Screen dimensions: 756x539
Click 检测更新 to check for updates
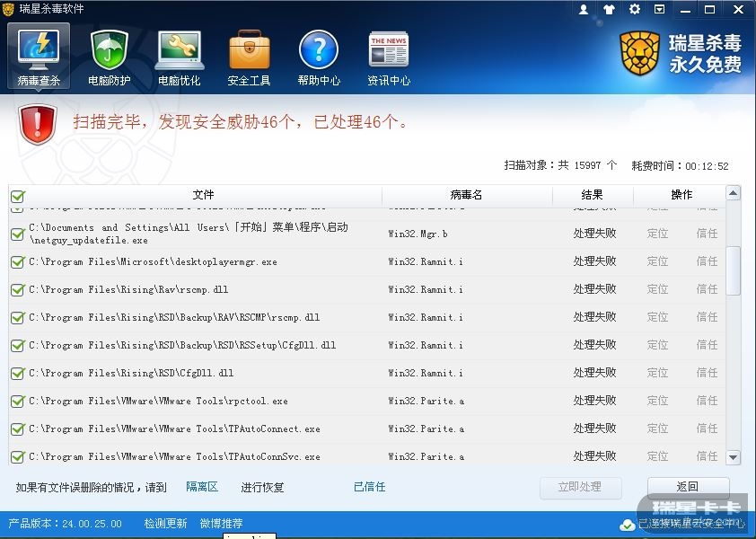[x=165, y=524]
